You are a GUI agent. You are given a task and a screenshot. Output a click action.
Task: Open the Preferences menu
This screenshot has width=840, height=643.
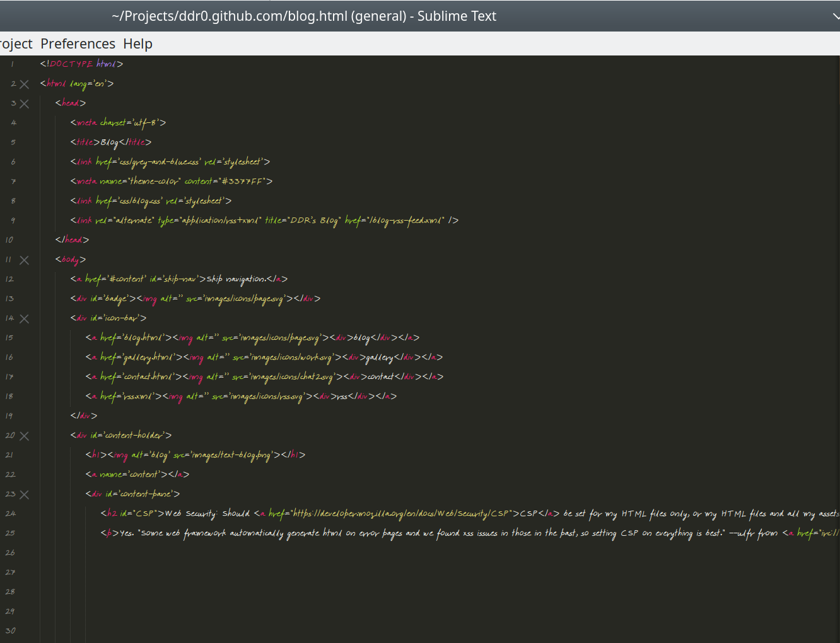pos(78,43)
